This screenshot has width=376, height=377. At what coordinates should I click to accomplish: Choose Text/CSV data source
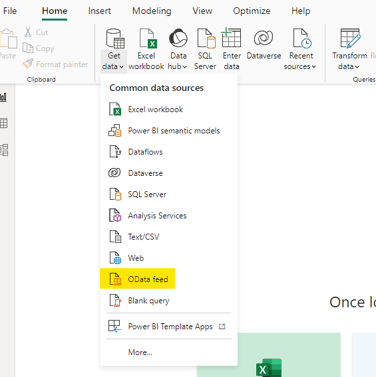coord(169,237)
